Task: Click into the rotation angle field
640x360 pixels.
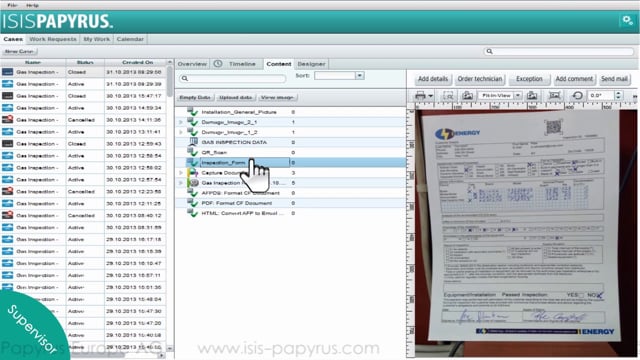Action: coord(600,96)
